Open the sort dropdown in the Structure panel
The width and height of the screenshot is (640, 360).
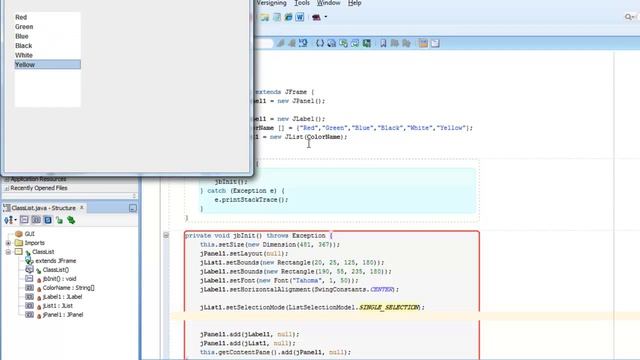point(10,220)
